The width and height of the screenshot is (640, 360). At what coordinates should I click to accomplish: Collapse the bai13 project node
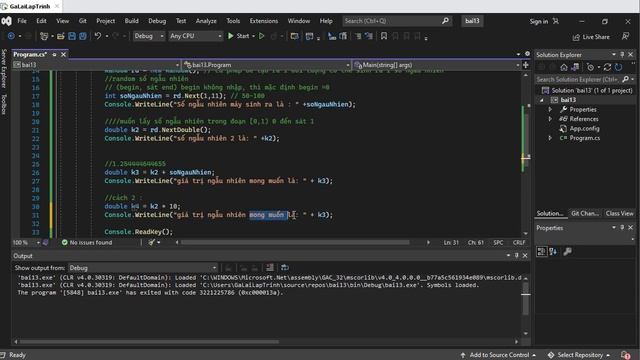pyautogui.click(x=542, y=100)
